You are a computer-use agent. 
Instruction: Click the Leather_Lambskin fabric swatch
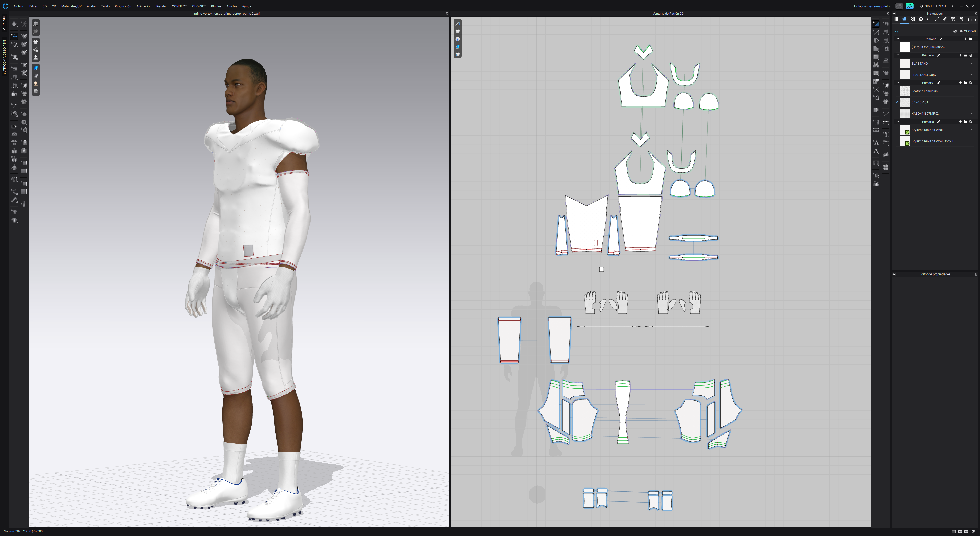pos(905,91)
